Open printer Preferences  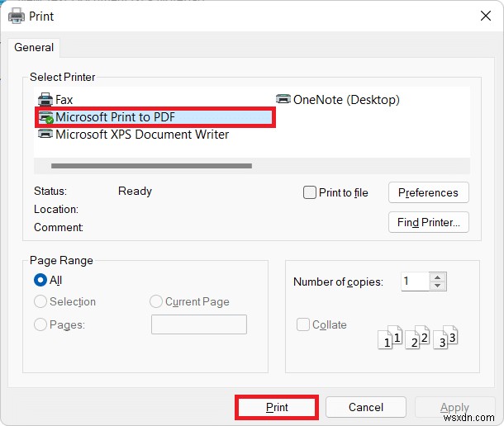pos(429,192)
